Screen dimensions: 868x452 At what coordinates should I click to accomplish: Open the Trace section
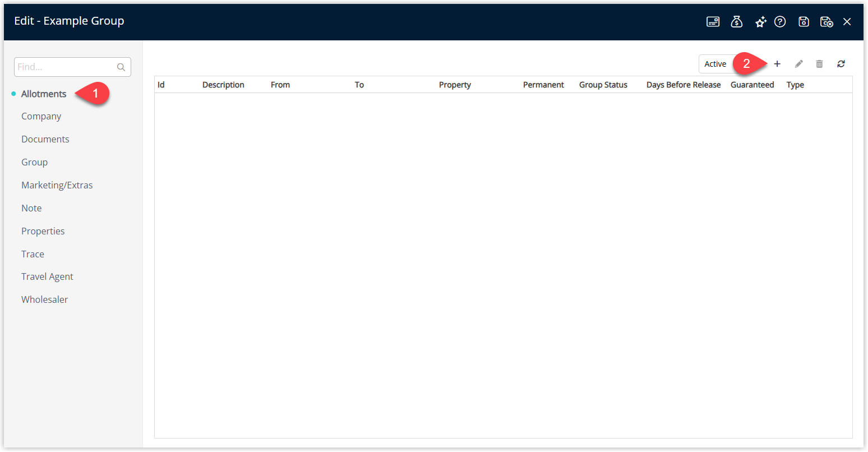(33, 254)
